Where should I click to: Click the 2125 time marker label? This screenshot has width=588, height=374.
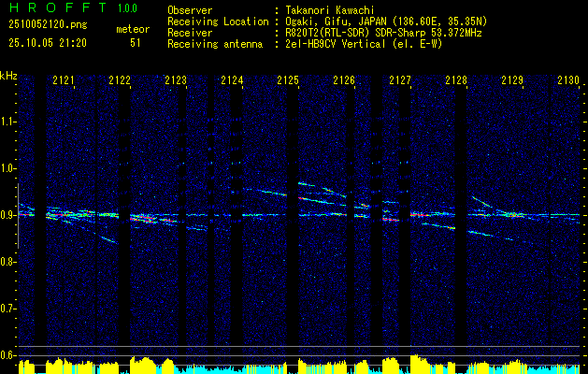point(288,79)
